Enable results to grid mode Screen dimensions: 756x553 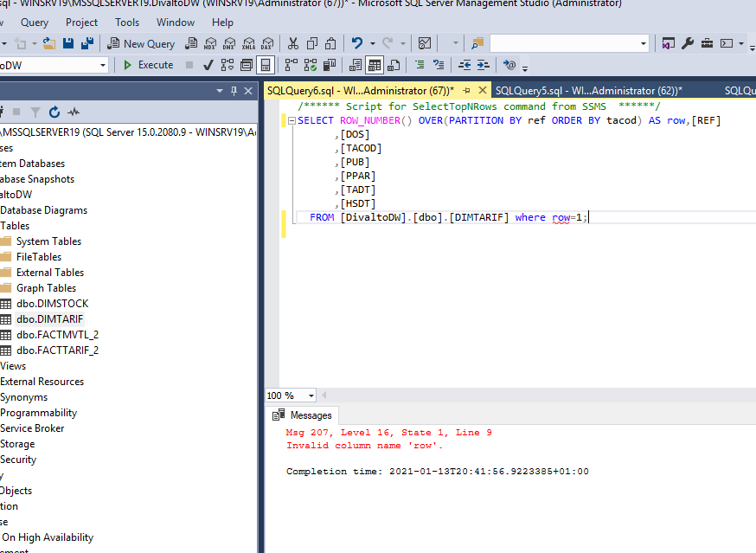[375, 65]
